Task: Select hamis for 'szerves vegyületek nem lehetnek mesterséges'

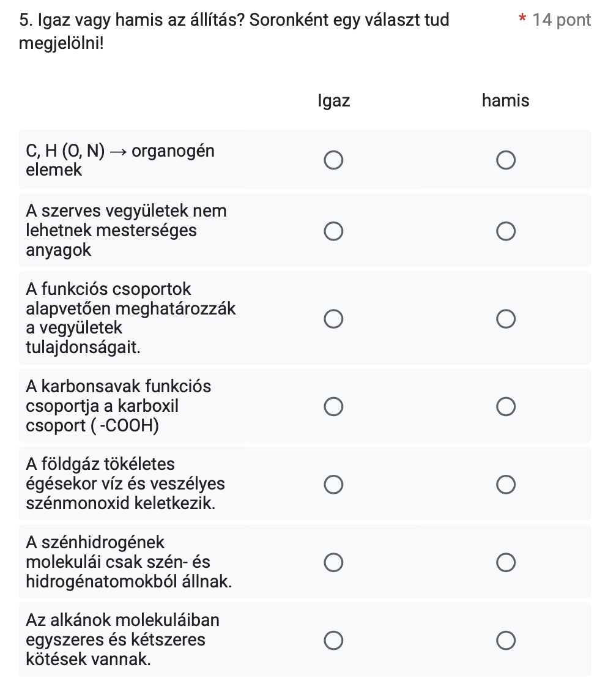Action: (x=506, y=231)
